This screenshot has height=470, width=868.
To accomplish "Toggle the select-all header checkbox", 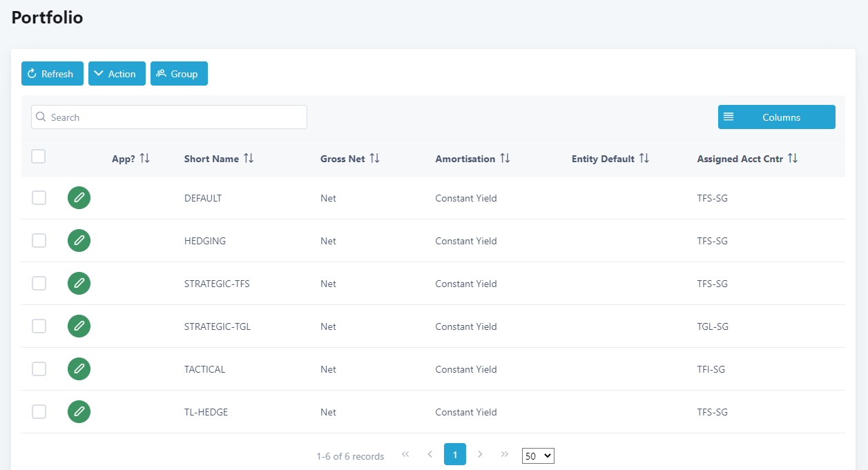I will [39, 157].
